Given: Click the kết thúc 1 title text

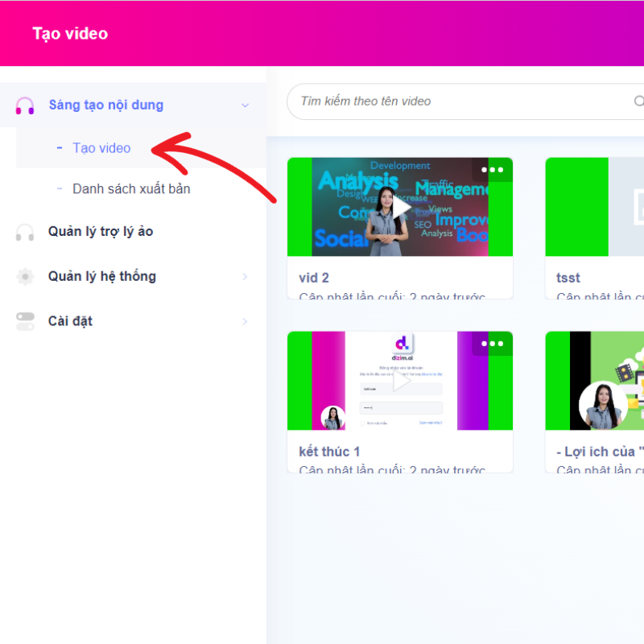Looking at the screenshot, I should (x=329, y=452).
